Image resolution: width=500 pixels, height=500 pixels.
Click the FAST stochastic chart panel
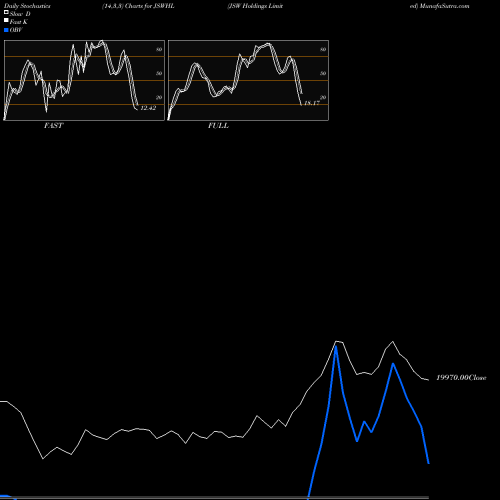[84, 80]
